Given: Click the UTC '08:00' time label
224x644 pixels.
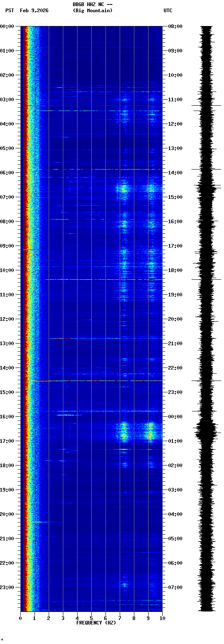Looking at the screenshot, I should pyautogui.click(x=175, y=26).
